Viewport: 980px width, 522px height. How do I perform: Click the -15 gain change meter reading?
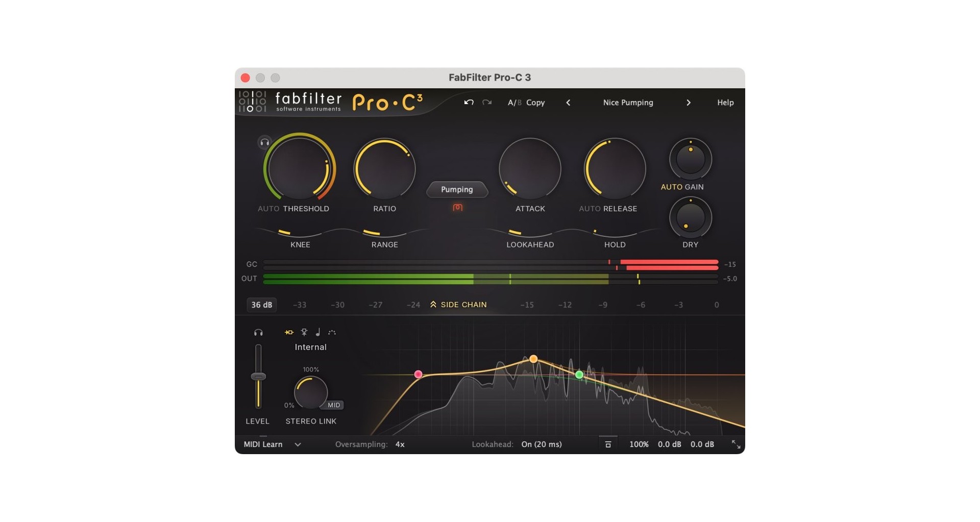(x=730, y=264)
